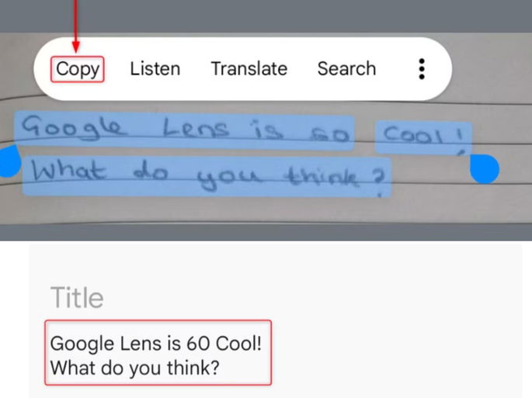Tap empty note area right of pasted text
Screen dimensions: 532x398
[397, 352]
